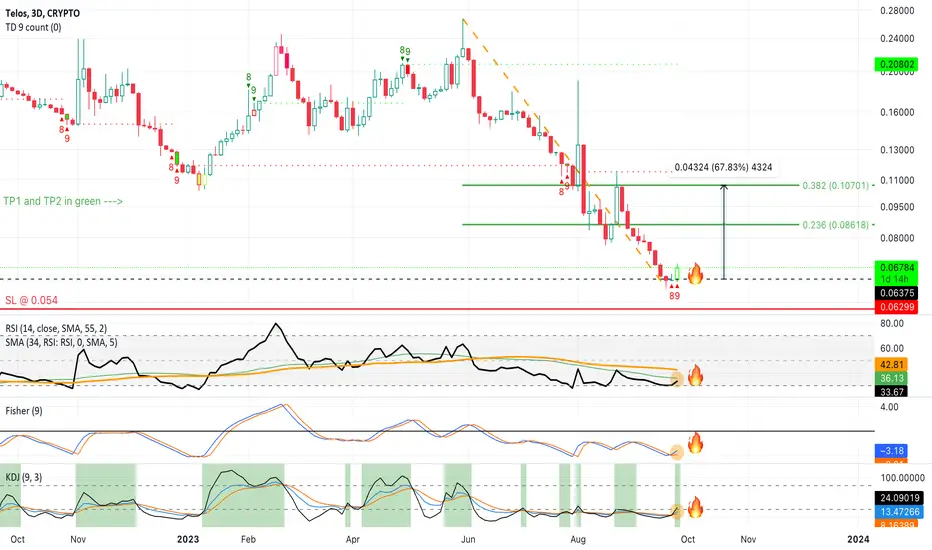Click the blue 13.47266 KDJ value tag

pos(900,511)
